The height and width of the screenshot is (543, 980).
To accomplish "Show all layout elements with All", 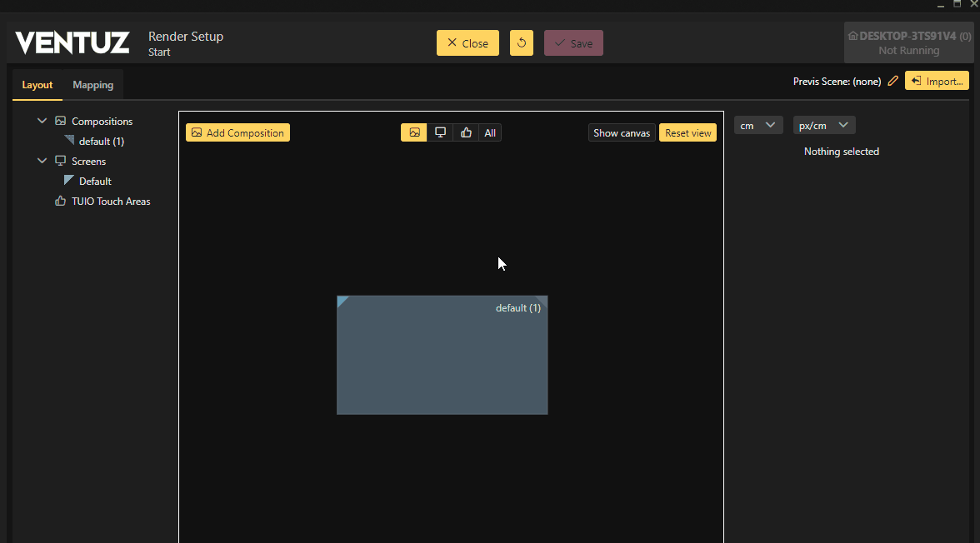I will (490, 132).
